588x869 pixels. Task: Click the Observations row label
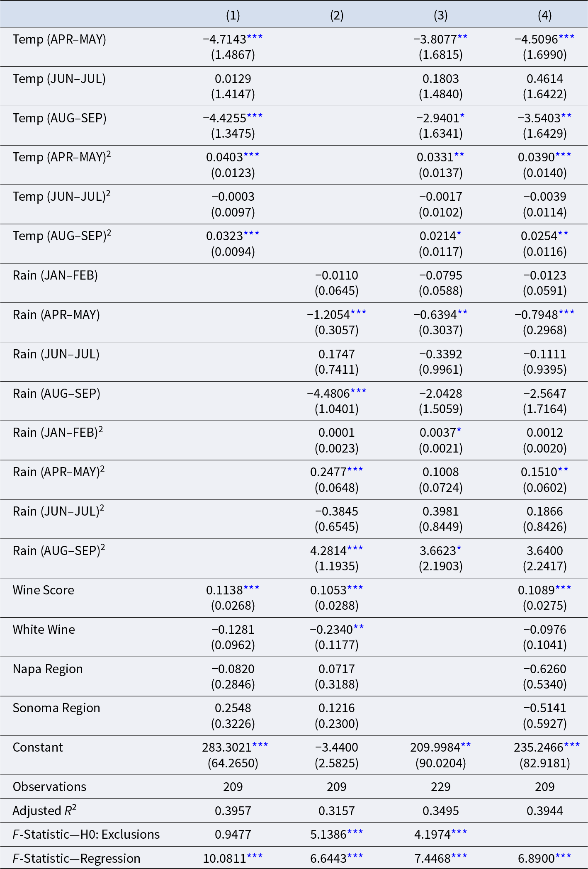click(x=49, y=786)
